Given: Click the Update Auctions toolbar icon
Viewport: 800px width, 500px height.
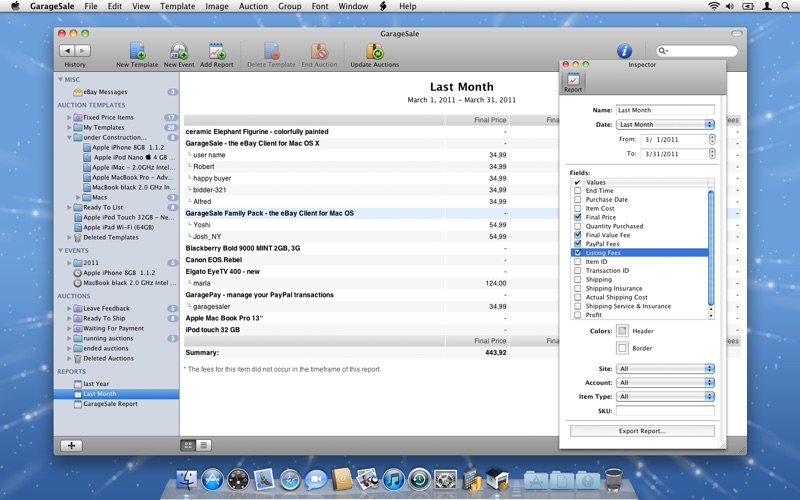Looking at the screenshot, I should click(x=373, y=52).
